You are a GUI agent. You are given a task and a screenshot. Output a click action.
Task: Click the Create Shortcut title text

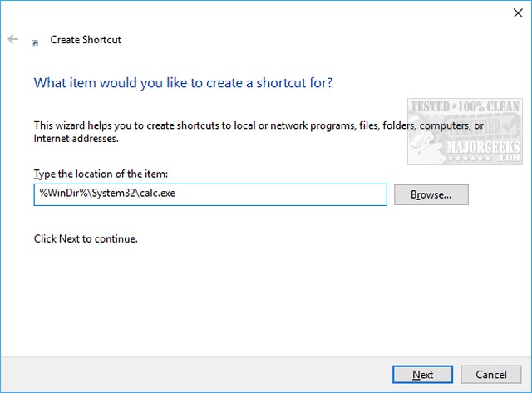click(86, 39)
